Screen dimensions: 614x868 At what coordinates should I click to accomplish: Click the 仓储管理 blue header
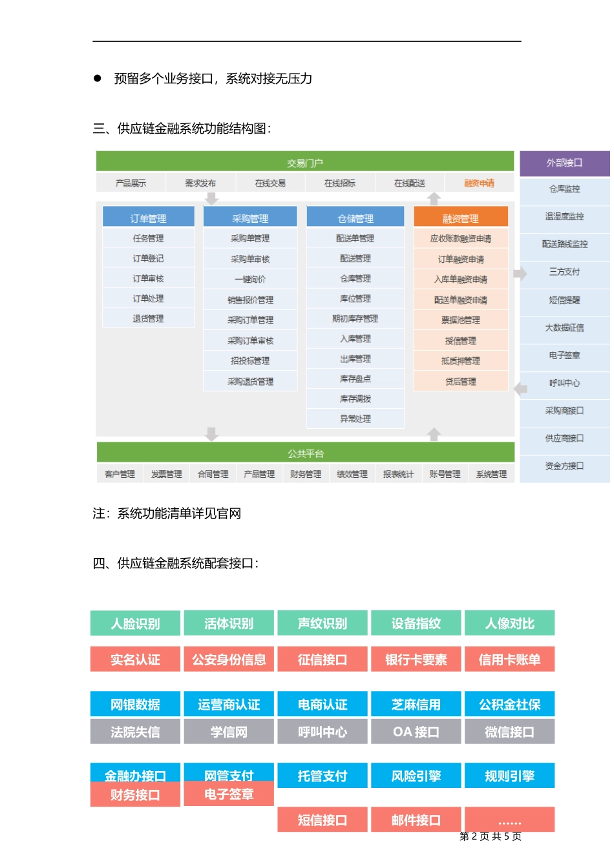[355, 218]
